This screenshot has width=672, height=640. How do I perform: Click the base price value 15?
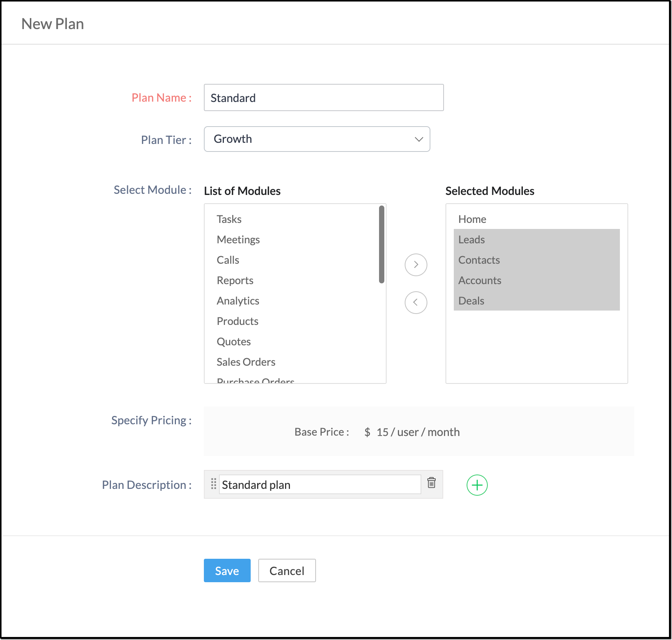[x=382, y=432]
